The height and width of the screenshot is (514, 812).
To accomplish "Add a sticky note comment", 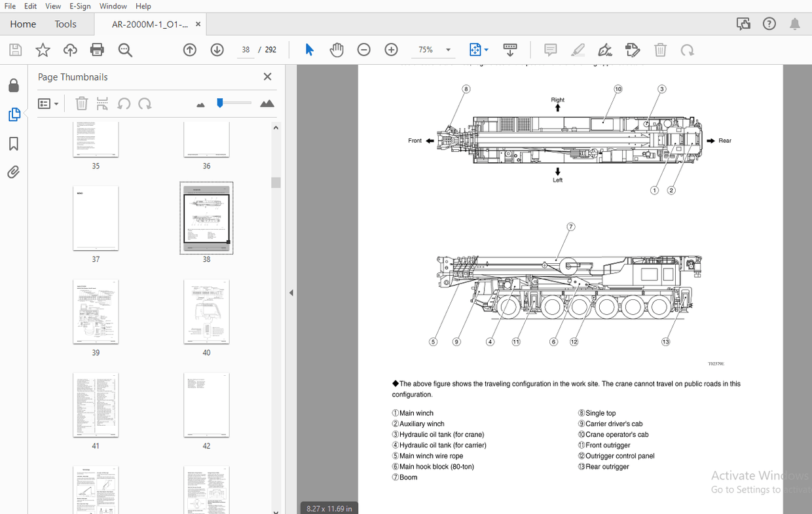I will pyautogui.click(x=550, y=50).
